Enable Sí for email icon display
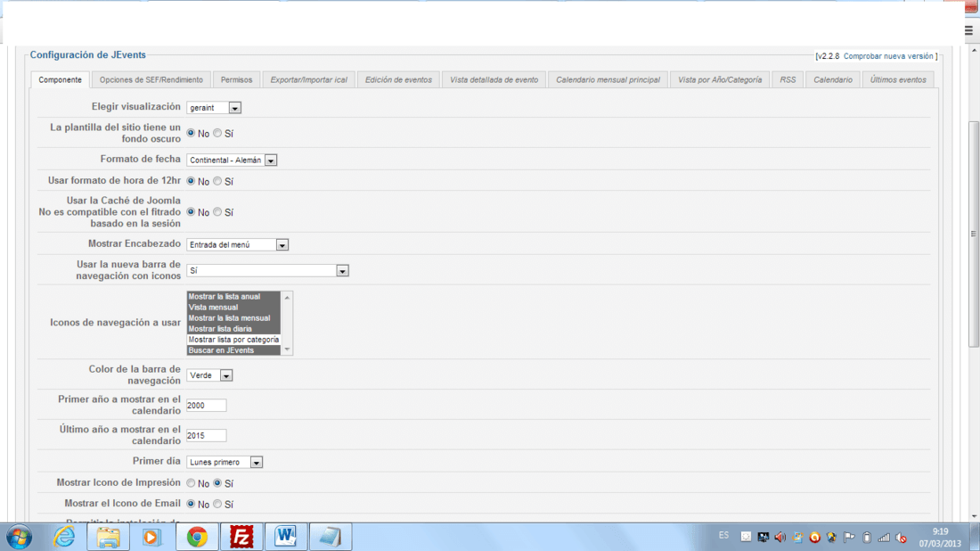The height and width of the screenshot is (551, 980). (216, 504)
